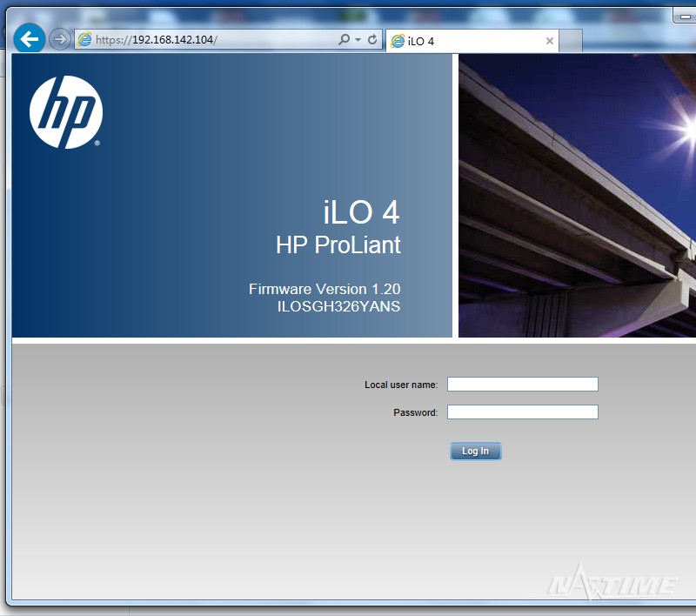Click the IE page icon in address bar
The height and width of the screenshot is (616, 696).
coord(84,39)
